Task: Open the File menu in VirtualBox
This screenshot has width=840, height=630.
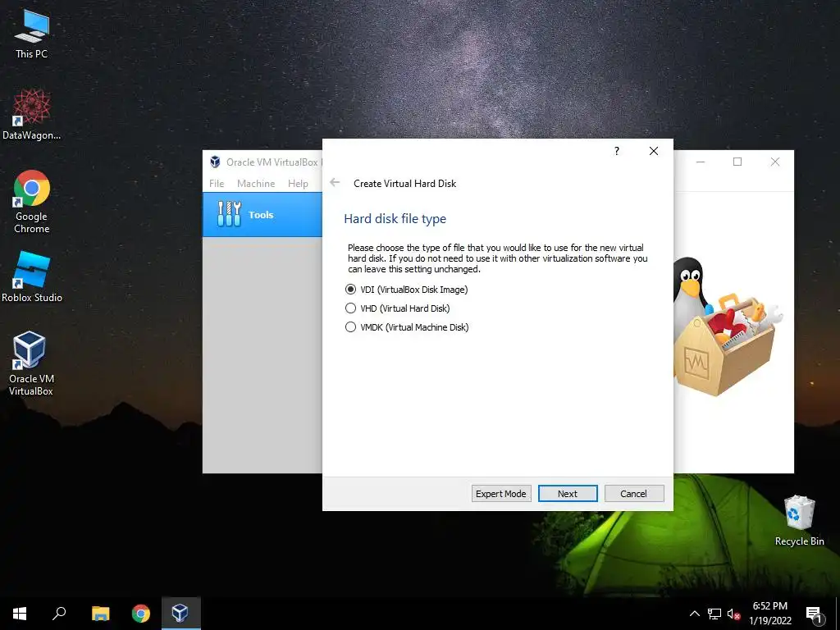Action: (x=217, y=183)
